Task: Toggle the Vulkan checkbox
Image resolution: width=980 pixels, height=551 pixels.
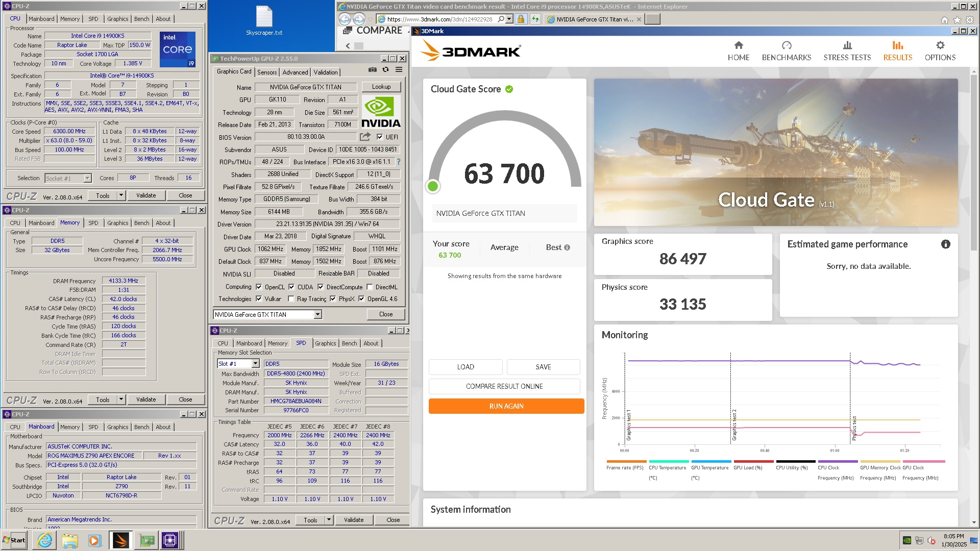Action: coord(259,299)
